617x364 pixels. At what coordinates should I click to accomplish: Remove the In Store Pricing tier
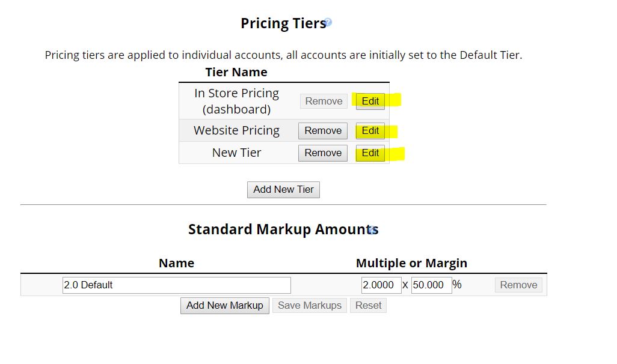[323, 101]
